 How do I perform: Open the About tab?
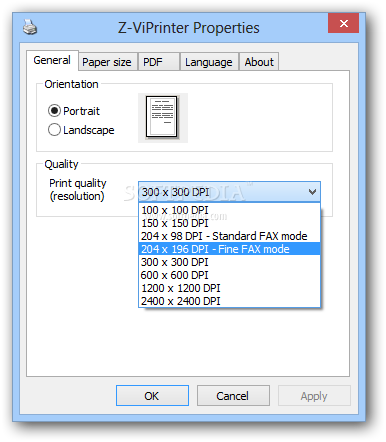pyautogui.click(x=259, y=62)
